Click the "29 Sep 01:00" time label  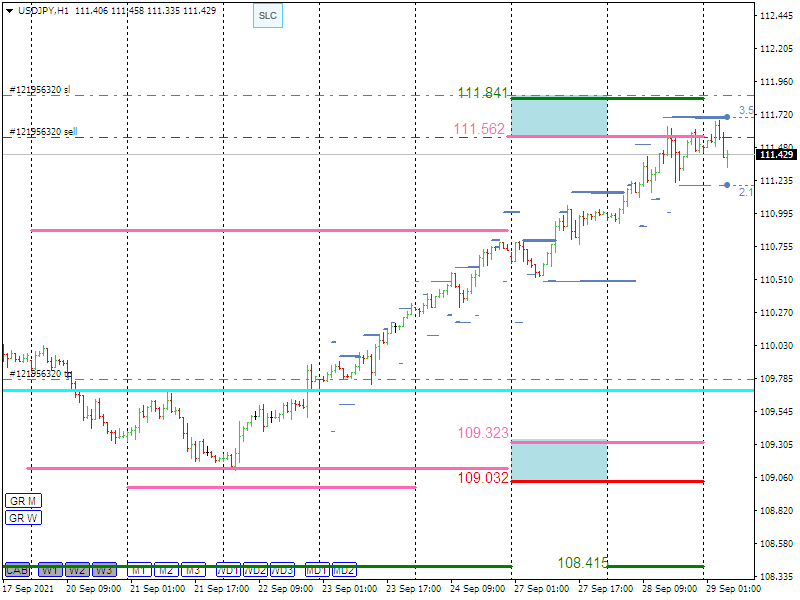tap(733, 588)
